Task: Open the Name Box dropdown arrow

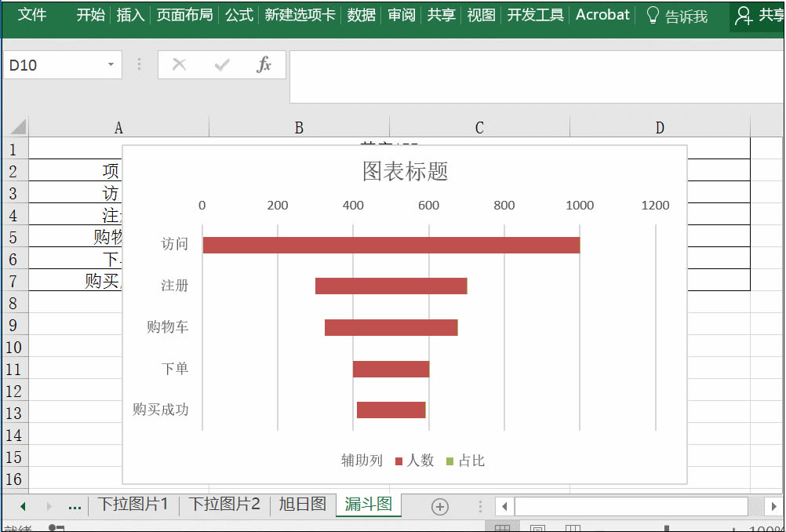Action: (111, 65)
